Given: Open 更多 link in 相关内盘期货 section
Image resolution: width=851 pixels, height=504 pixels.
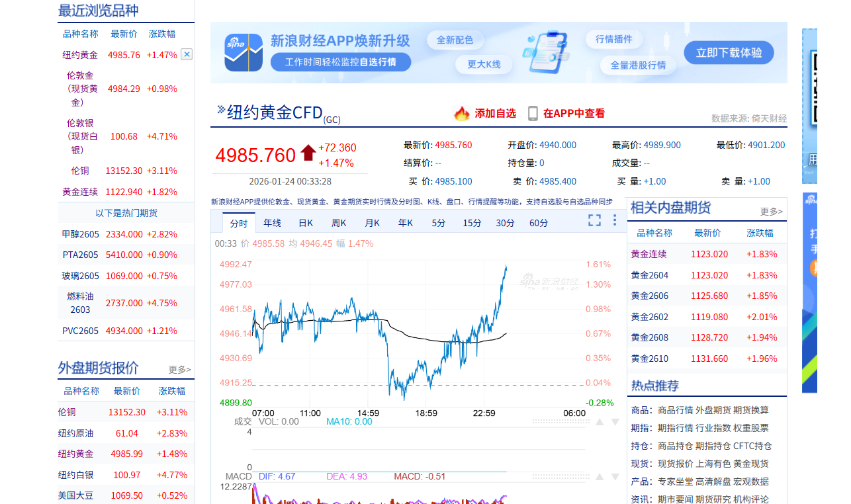Looking at the screenshot, I should 771,212.
